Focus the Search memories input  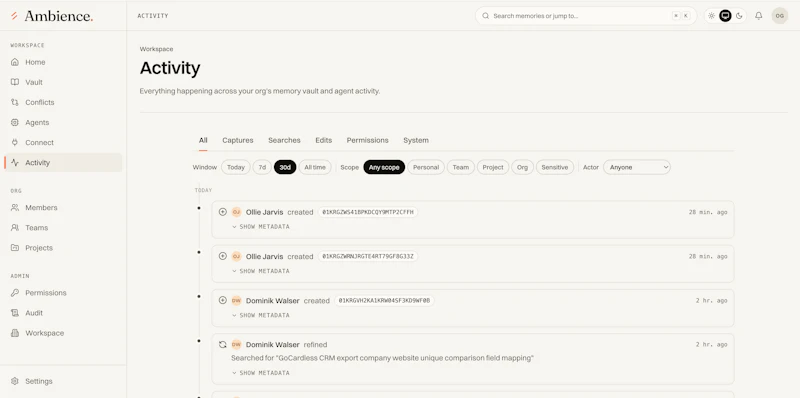(586, 16)
